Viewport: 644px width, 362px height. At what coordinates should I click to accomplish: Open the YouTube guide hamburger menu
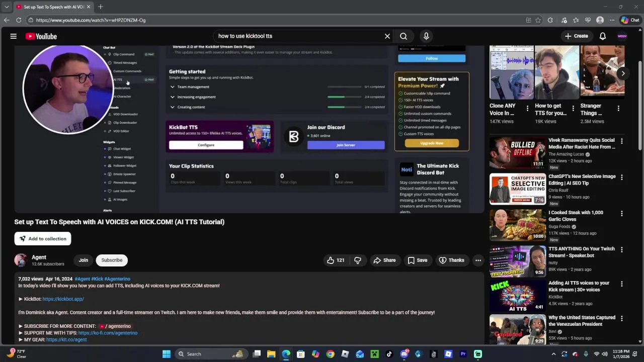tap(14, 36)
